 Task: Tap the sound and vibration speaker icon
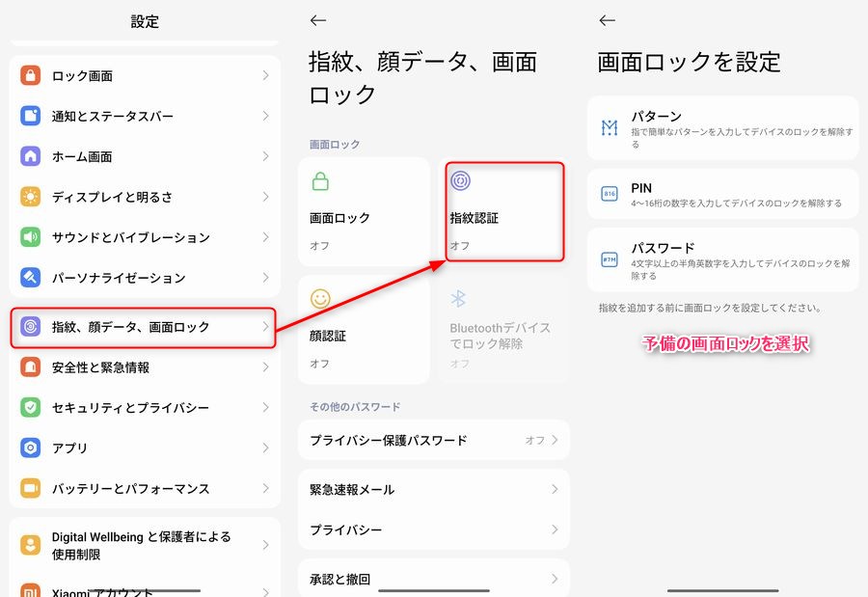[31, 237]
